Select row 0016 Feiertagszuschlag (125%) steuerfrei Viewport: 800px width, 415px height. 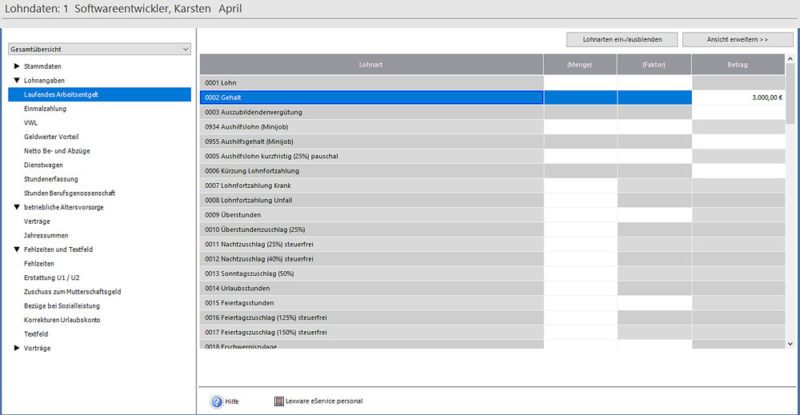tap(371, 318)
